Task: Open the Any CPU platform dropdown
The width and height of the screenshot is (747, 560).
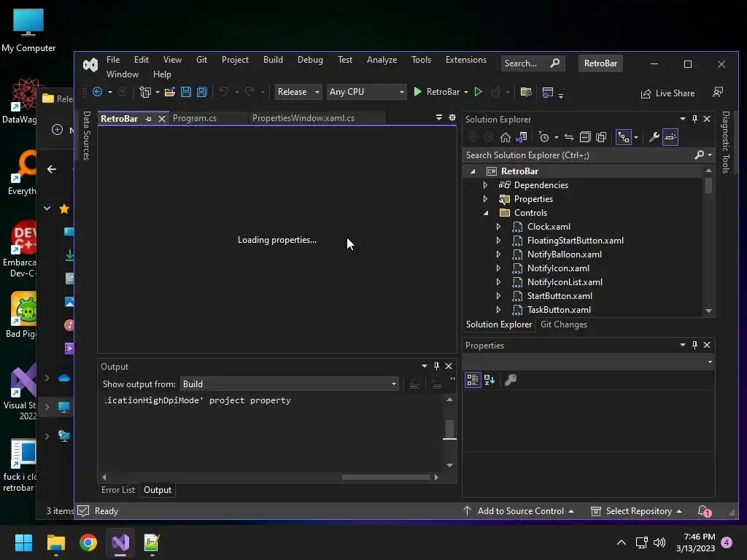Action: pos(366,92)
